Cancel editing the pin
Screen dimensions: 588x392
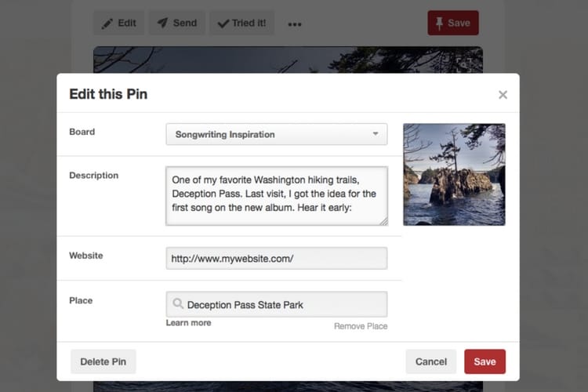(x=430, y=361)
